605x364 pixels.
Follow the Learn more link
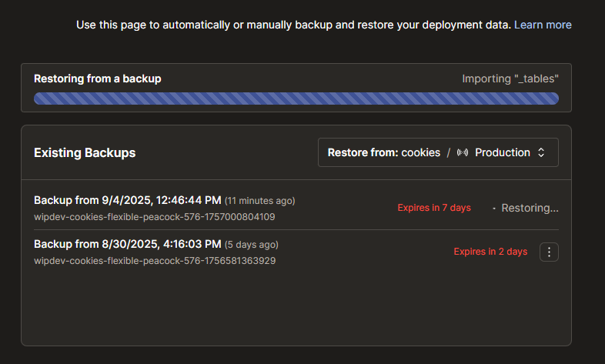click(543, 25)
